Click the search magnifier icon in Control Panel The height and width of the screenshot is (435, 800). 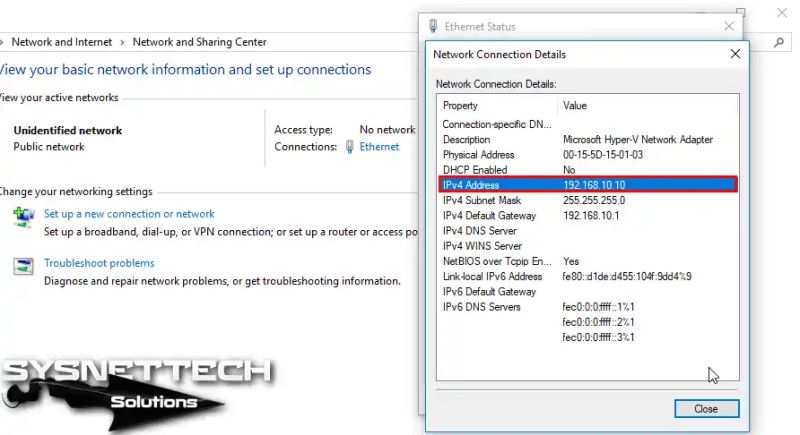click(x=779, y=42)
